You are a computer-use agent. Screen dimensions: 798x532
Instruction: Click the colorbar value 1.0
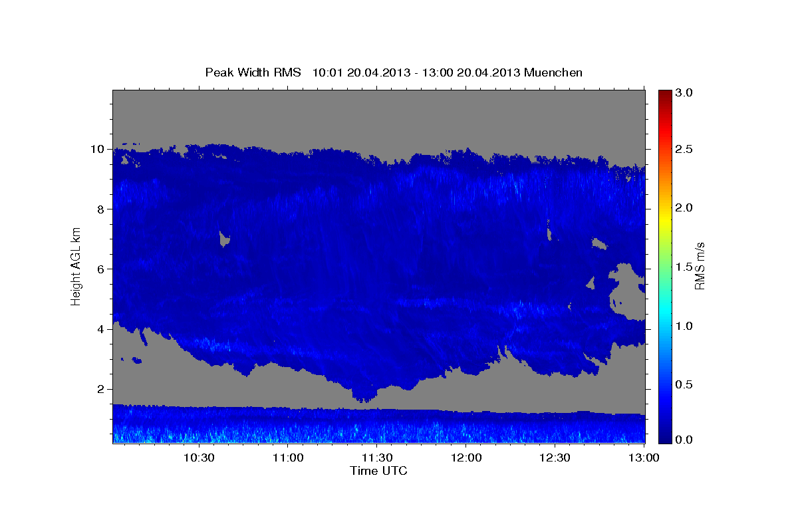685,326
